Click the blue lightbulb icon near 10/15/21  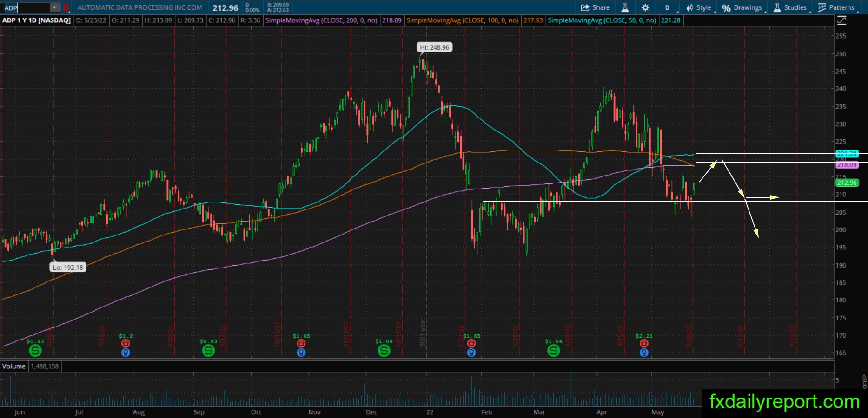pyautogui.click(x=301, y=353)
